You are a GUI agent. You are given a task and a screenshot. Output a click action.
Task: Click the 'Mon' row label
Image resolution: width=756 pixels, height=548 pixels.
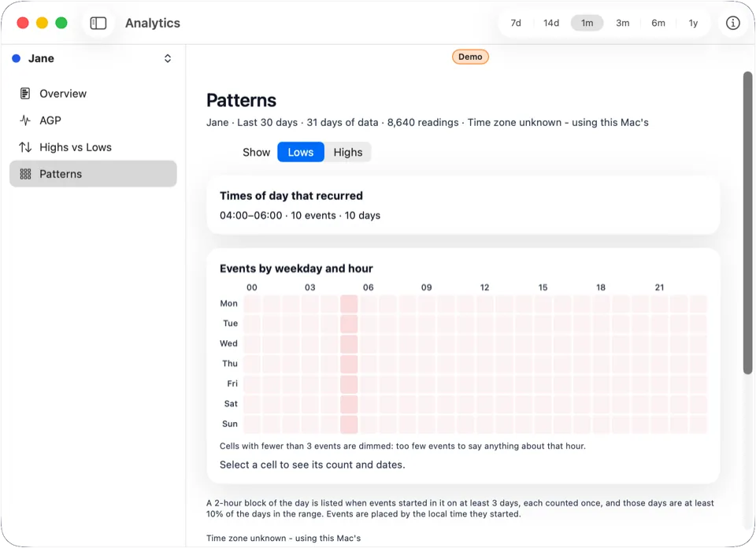tap(228, 303)
